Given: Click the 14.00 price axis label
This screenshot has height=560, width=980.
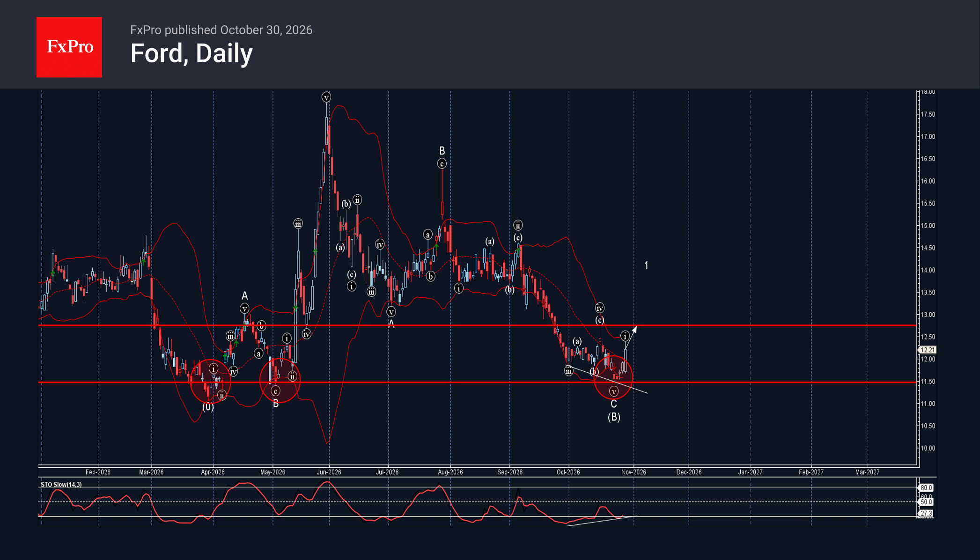Looking at the screenshot, I should 928,270.
